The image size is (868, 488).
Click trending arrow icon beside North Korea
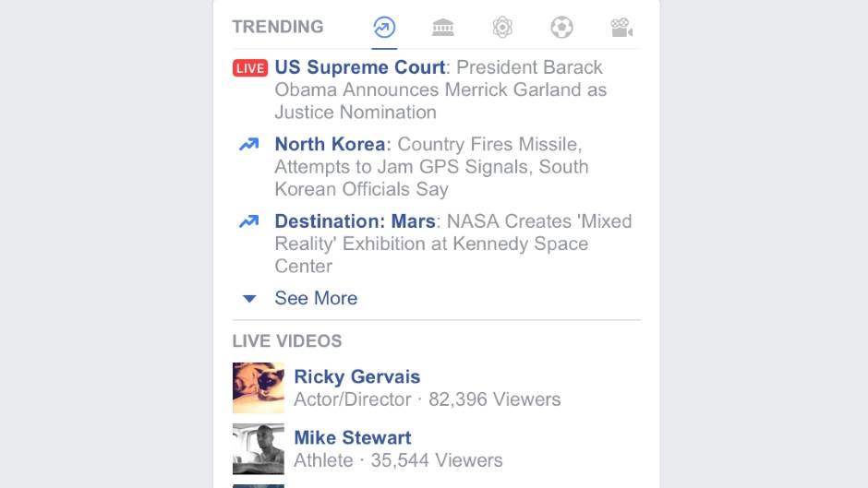[x=248, y=145]
